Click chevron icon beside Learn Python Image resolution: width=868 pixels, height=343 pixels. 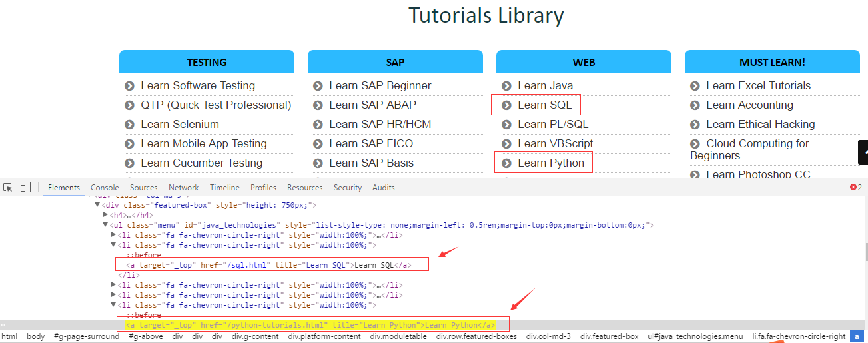tap(507, 163)
